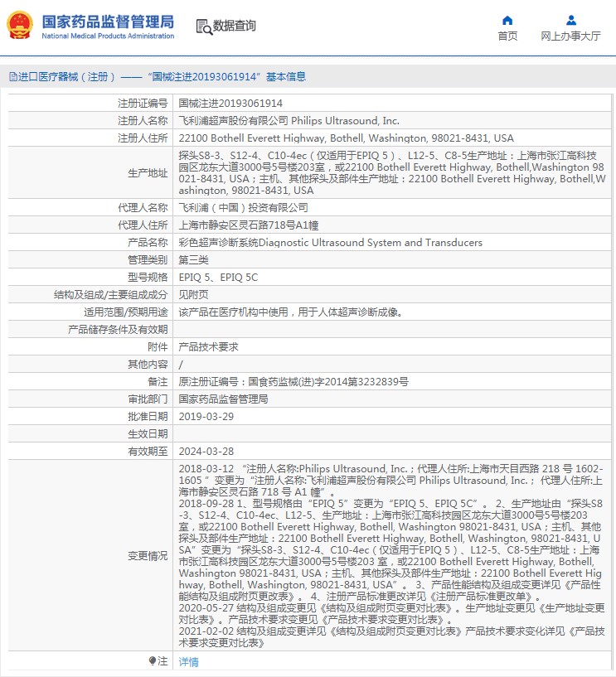Click the national emblem logo
Image resolution: width=616 pixels, height=677 pixels.
[x=19, y=25]
